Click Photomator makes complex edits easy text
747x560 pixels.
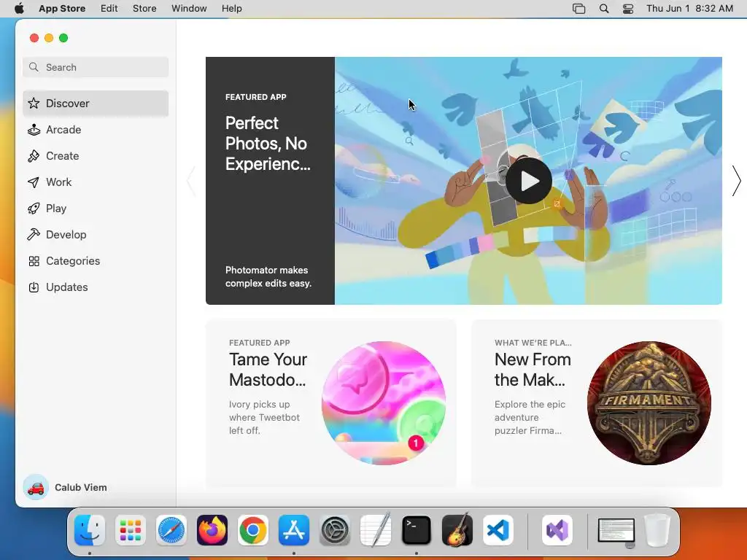[x=268, y=276]
